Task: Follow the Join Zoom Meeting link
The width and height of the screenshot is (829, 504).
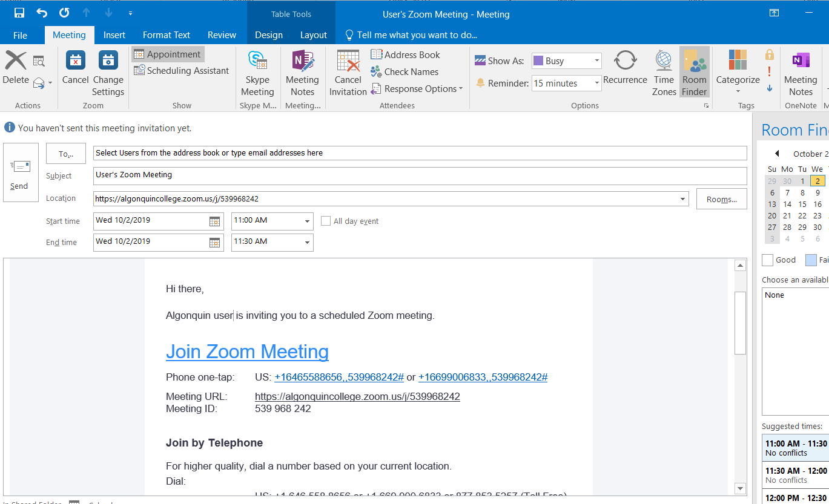Action: click(247, 352)
